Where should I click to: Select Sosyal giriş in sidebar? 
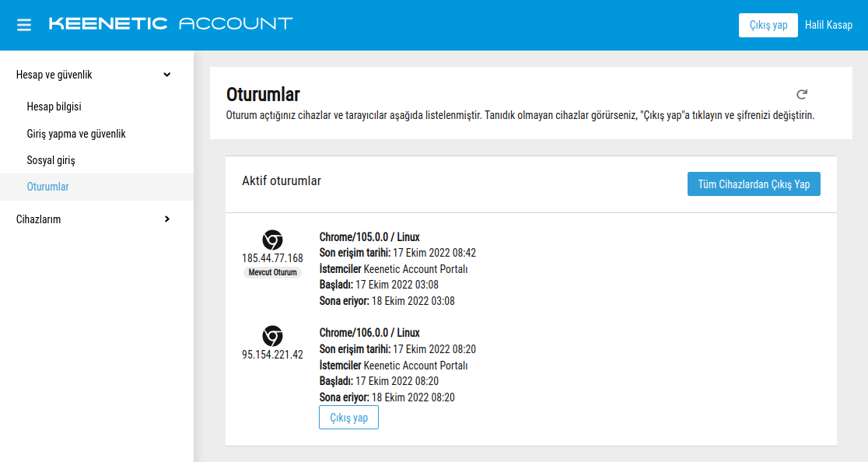click(51, 160)
